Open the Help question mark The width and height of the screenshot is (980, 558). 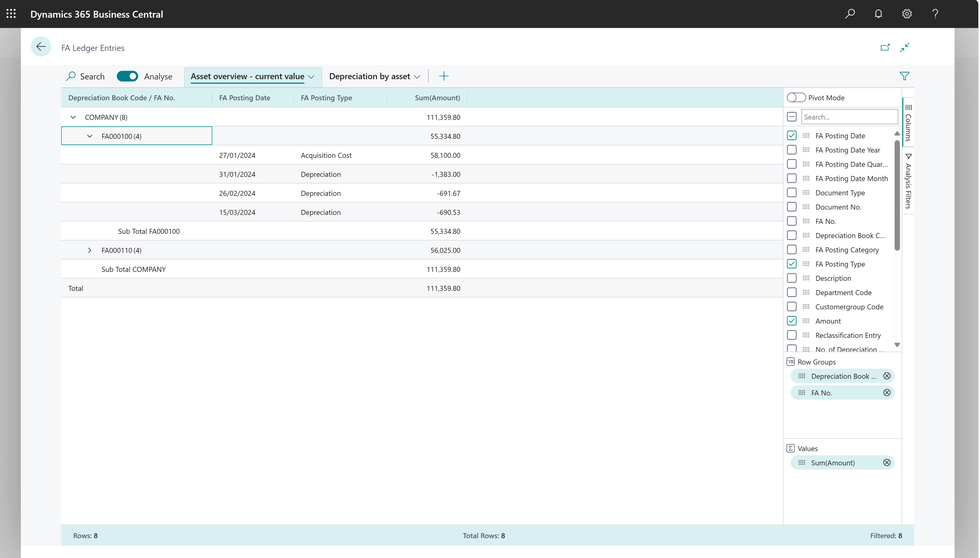pos(935,14)
